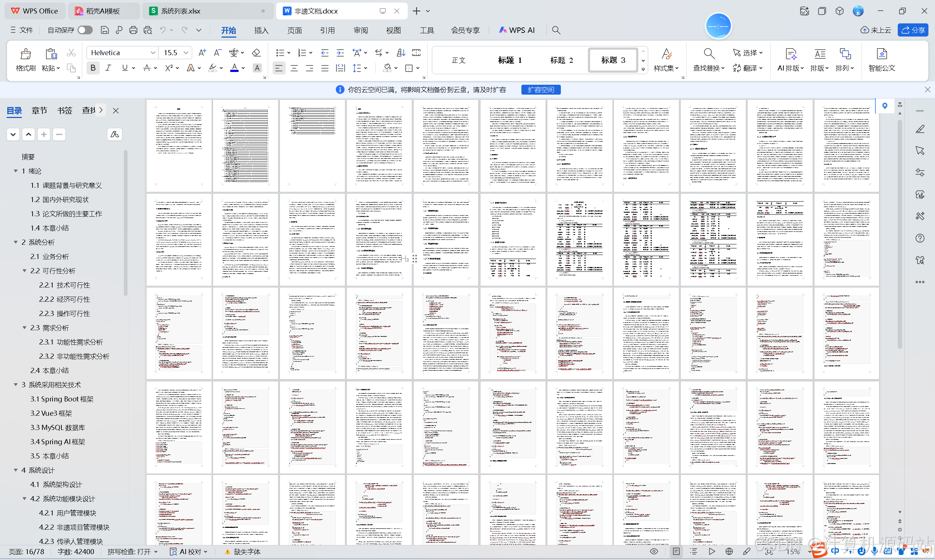Viewport: 935px width, 560px height.
Task: Click the center alignment icon
Action: point(294,68)
